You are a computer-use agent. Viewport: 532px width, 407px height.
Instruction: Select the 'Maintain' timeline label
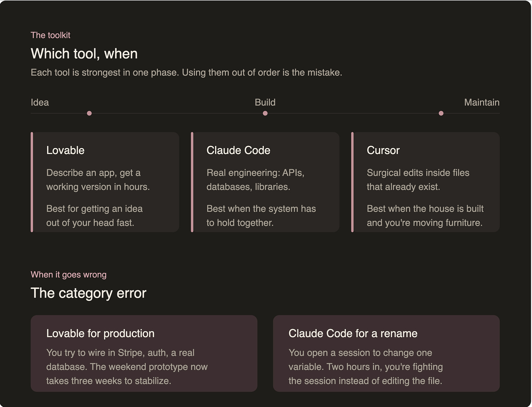pos(482,102)
